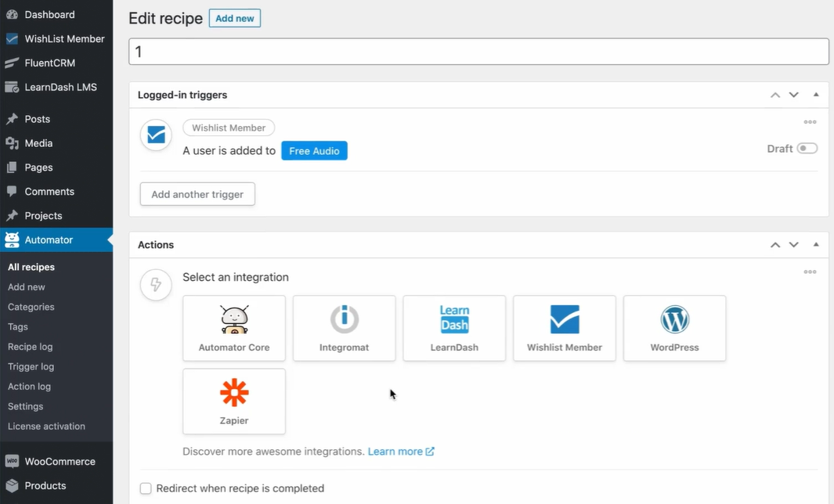Collapse the Actions panel triangle

click(x=816, y=245)
